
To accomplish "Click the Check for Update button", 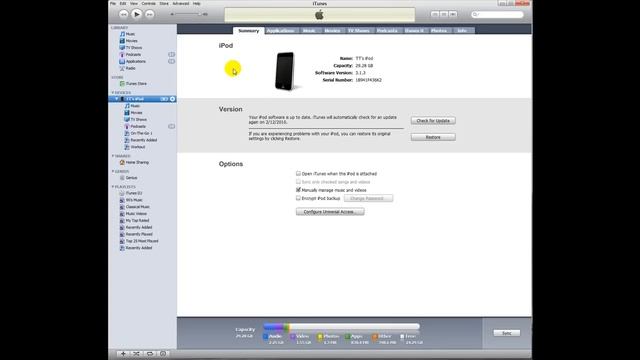I will point(433,121).
